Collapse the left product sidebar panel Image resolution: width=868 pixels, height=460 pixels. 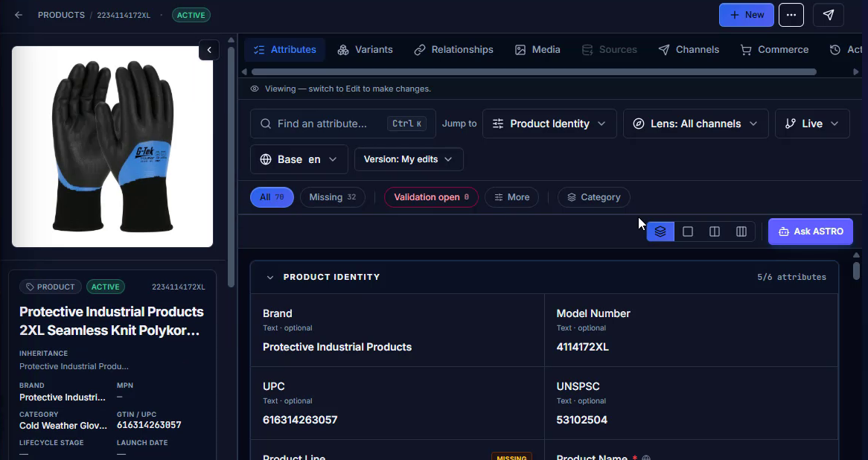(x=209, y=50)
